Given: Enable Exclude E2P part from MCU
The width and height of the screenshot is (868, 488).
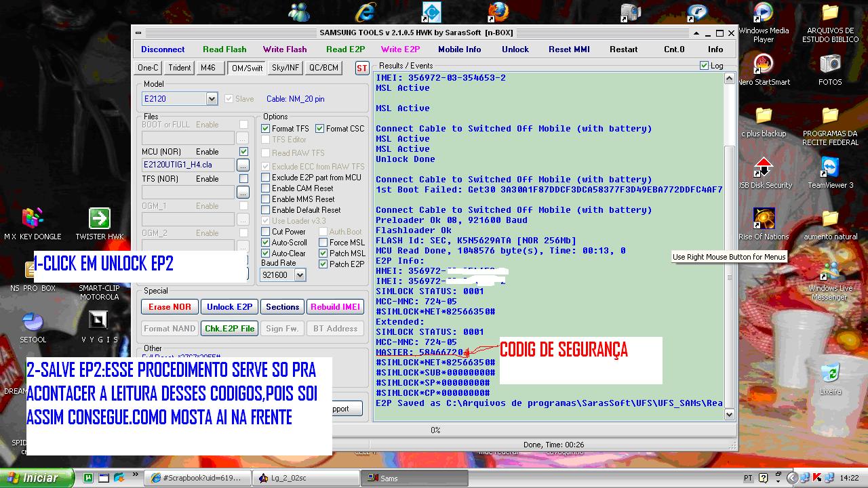Looking at the screenshot, I should click(265, 178).
